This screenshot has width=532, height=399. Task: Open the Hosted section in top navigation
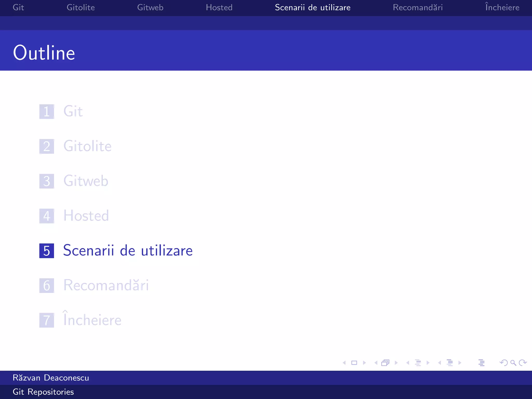click(x=219, y=8)
